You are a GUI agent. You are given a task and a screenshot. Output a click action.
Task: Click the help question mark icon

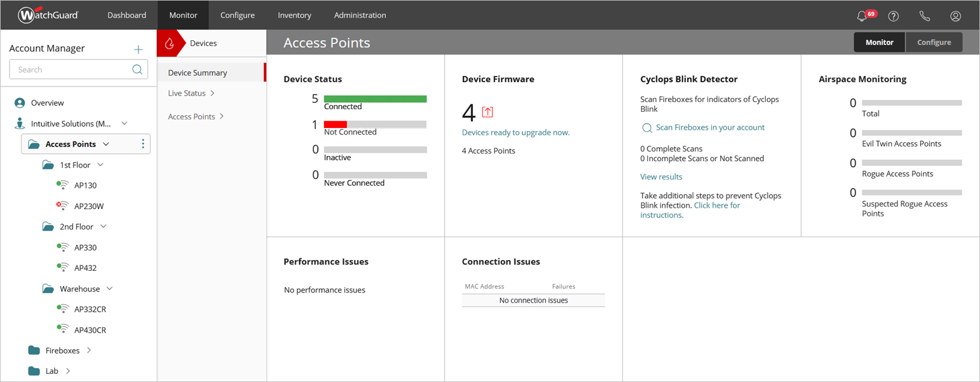tap(894, 16)
